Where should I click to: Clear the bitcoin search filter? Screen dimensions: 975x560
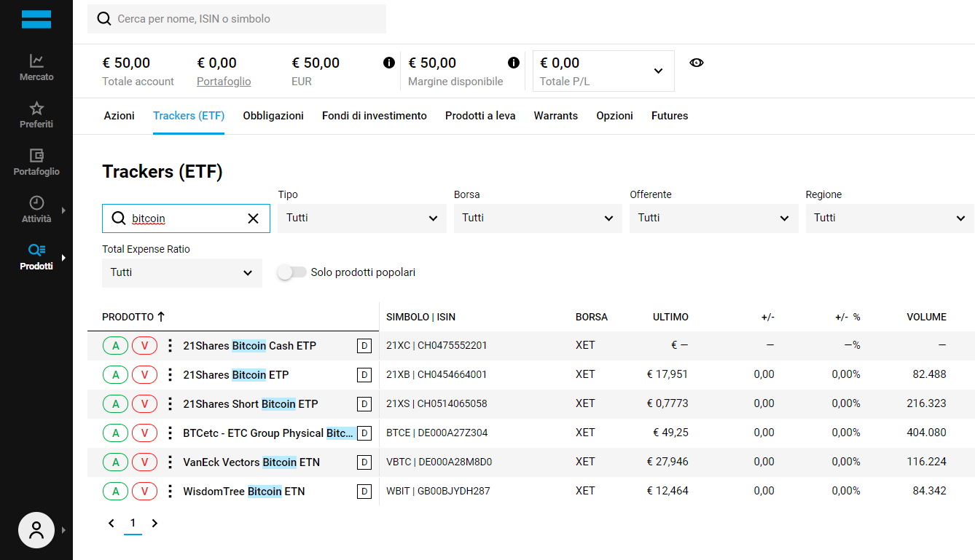254,218
